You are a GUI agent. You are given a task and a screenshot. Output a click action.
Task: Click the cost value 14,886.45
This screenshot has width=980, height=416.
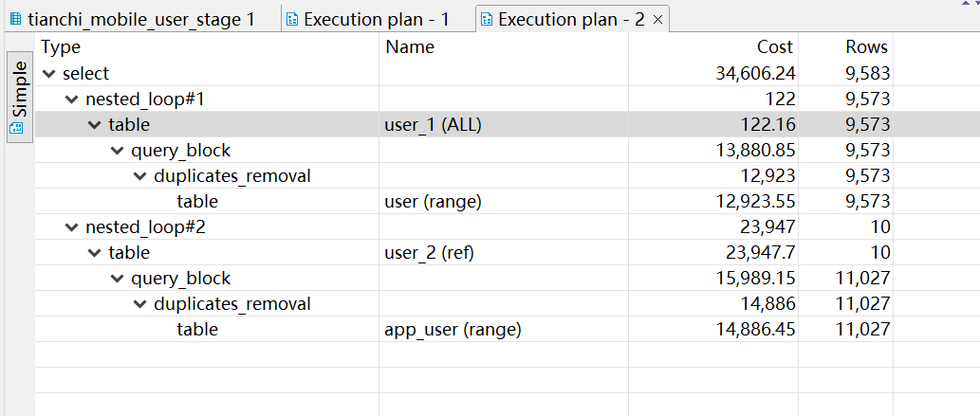pyautogui.click(x=755, y=330)
